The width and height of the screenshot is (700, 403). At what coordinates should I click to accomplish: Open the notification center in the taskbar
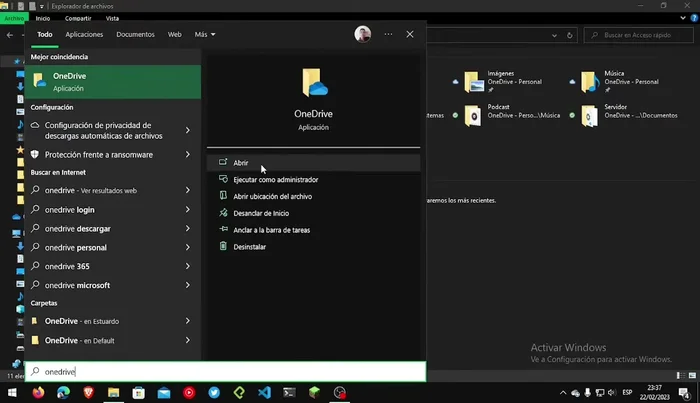point(684,393)
